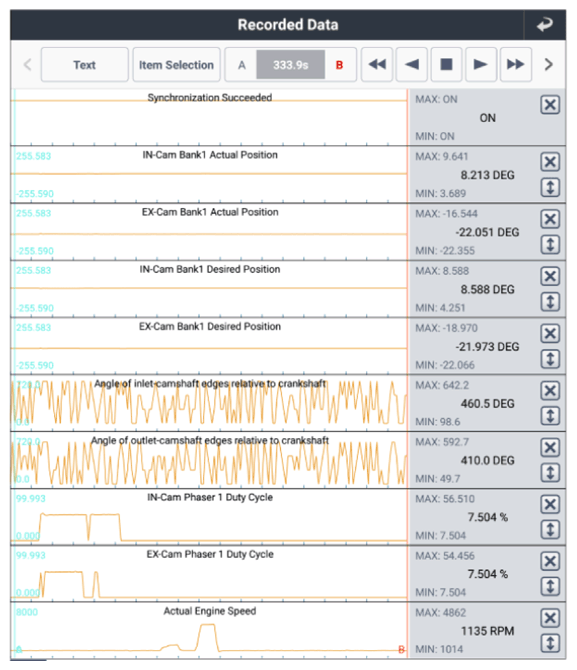Click the red B marker on engine speed timeline
Screen dimensions: 577x670
[x=401, y=649]
